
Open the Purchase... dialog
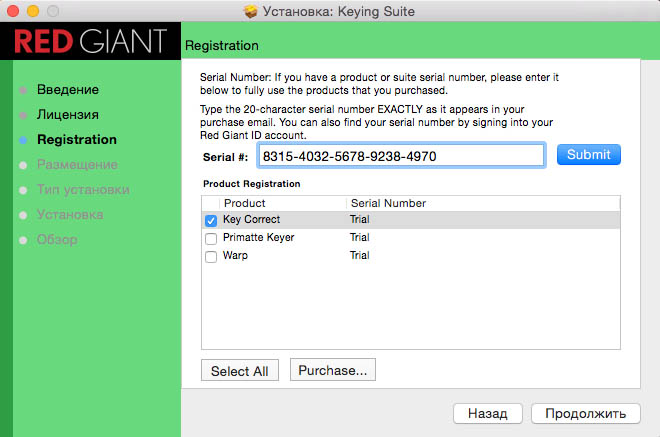pos(333,370)
